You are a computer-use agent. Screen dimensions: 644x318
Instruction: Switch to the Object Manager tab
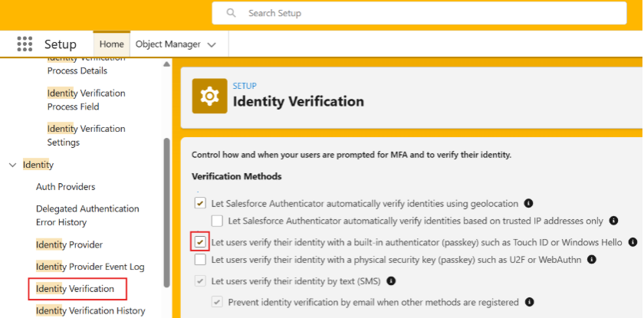coord(168,44)
